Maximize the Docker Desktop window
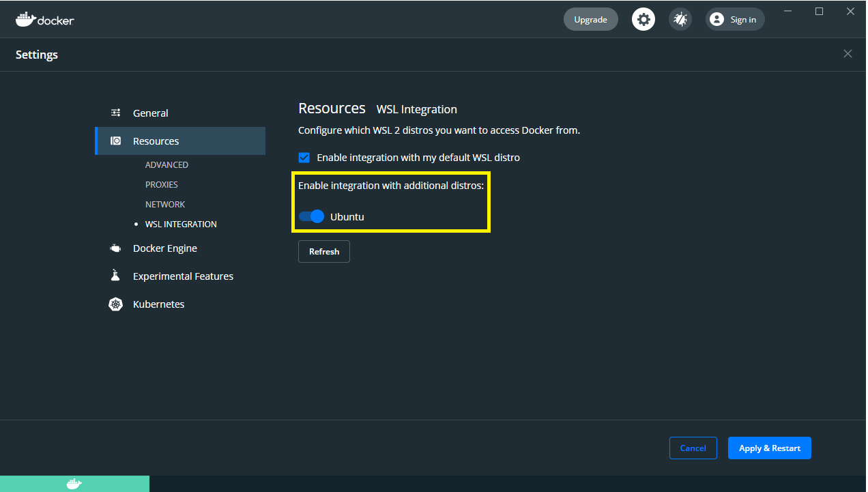 [x=820, y=12]
